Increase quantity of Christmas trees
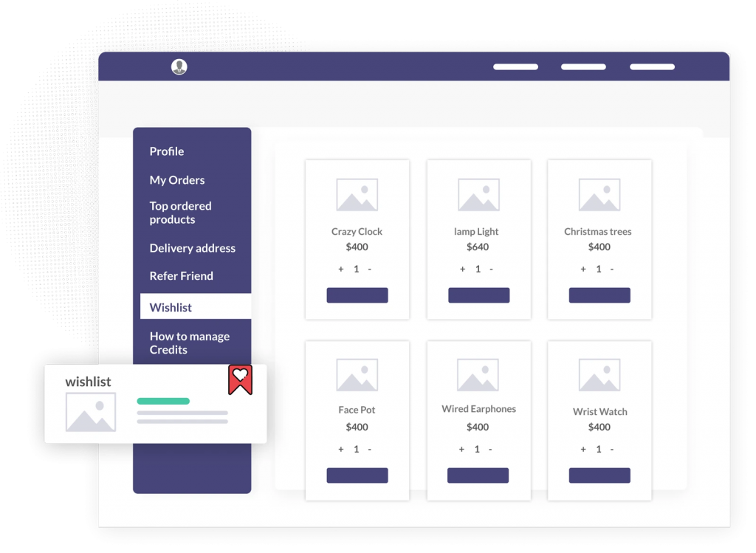Image resolution: width=756 pixels, height=553 pixels. point(583,269)
